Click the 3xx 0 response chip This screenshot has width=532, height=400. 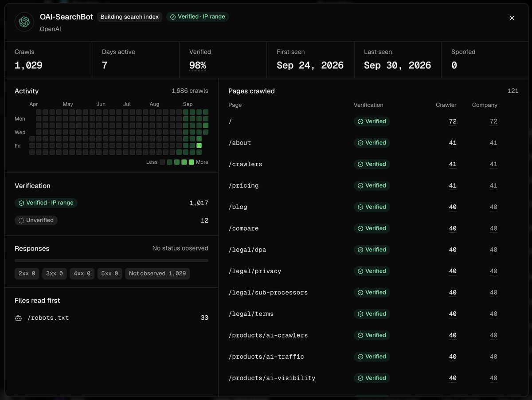click(55, 274)
